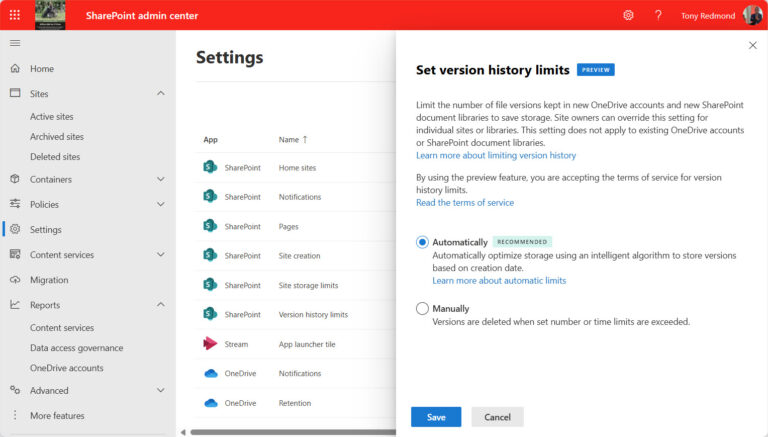Expand the Containers section chevron

click(x=161, y=179)
